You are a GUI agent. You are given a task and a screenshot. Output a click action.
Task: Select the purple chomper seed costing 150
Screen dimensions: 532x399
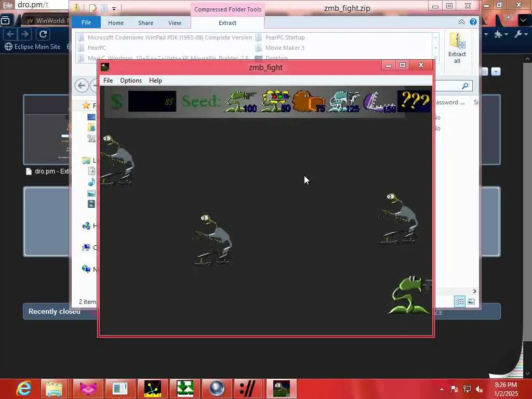tap(379, 101)
